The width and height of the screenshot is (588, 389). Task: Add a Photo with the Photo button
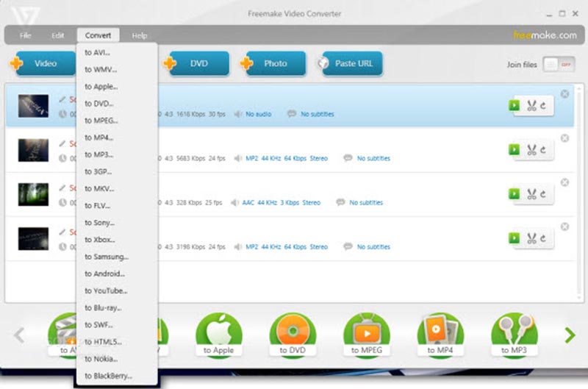click(x=274, y=64)
